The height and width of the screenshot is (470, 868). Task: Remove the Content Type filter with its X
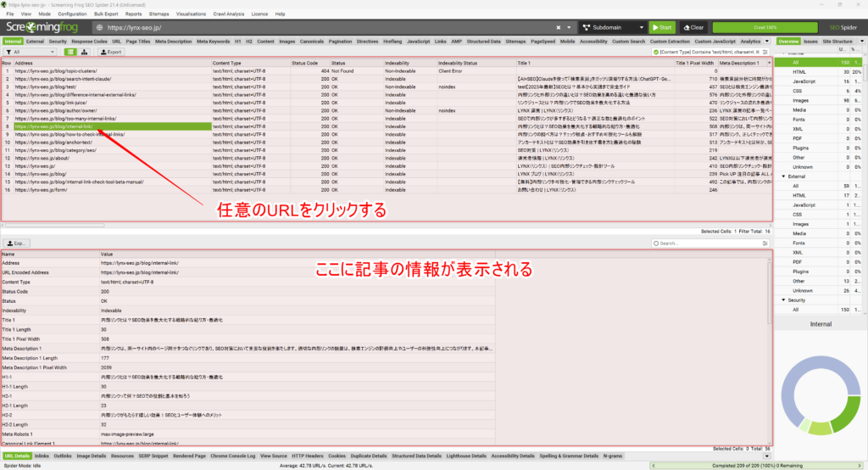756,52
